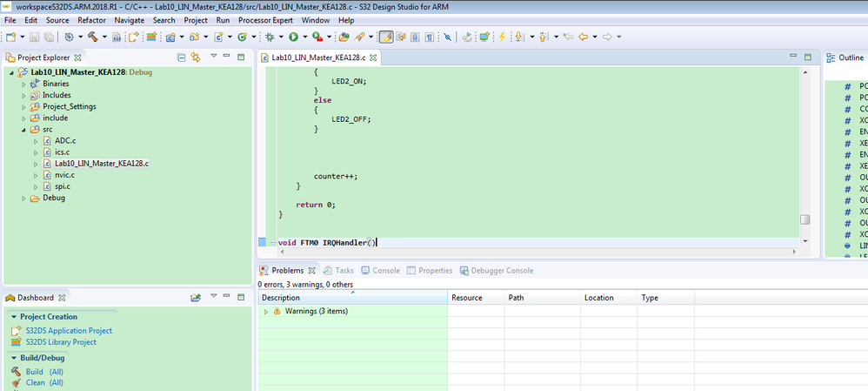Toggle Block Selection Mode icon
This screenshot has height=391, width=868.
click(415, 37)
